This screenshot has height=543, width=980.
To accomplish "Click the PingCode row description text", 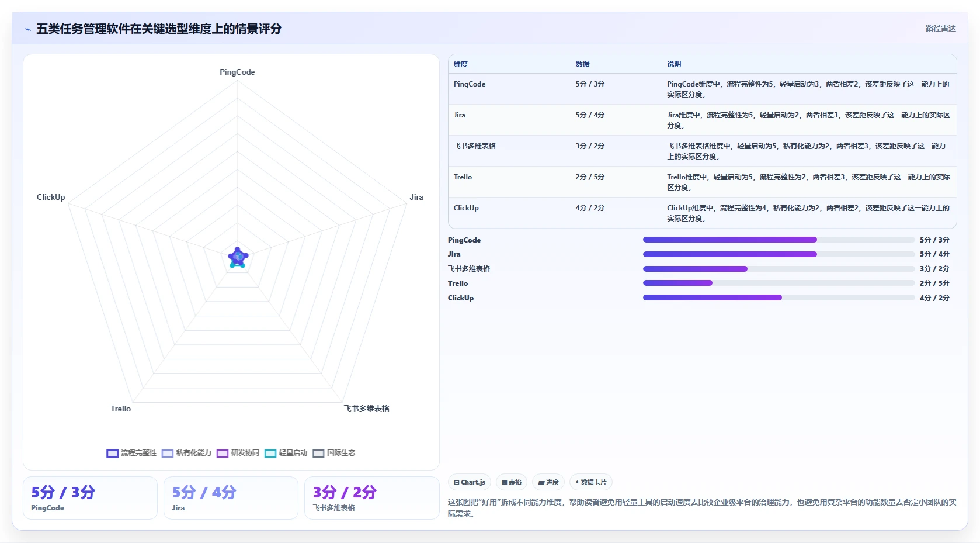I will pyautogui.click(x=808, y=89).
